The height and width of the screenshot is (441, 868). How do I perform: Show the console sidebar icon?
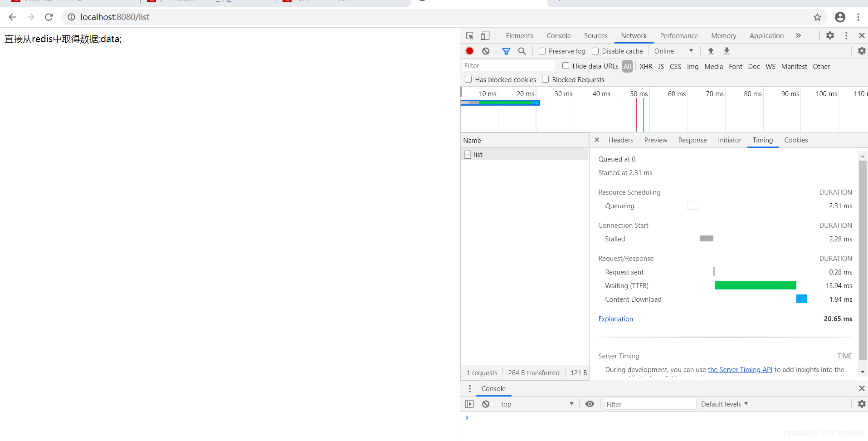pos(469,404)
